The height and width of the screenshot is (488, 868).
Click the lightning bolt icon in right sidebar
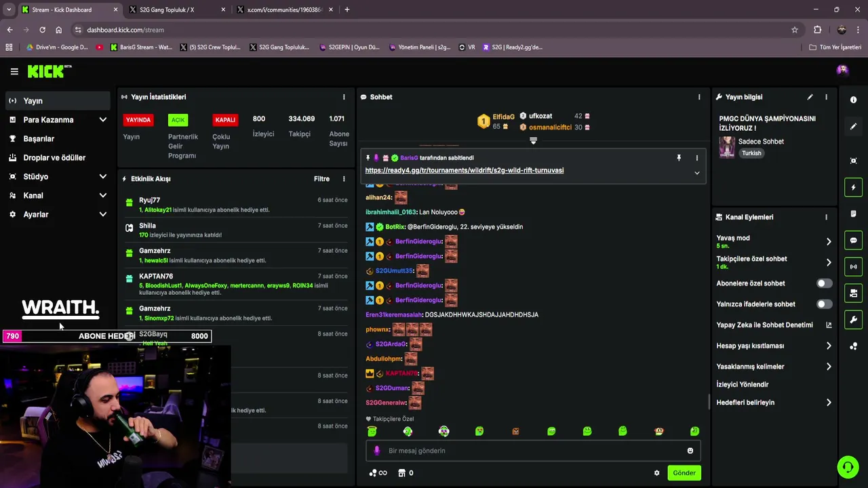coord(853,187)
